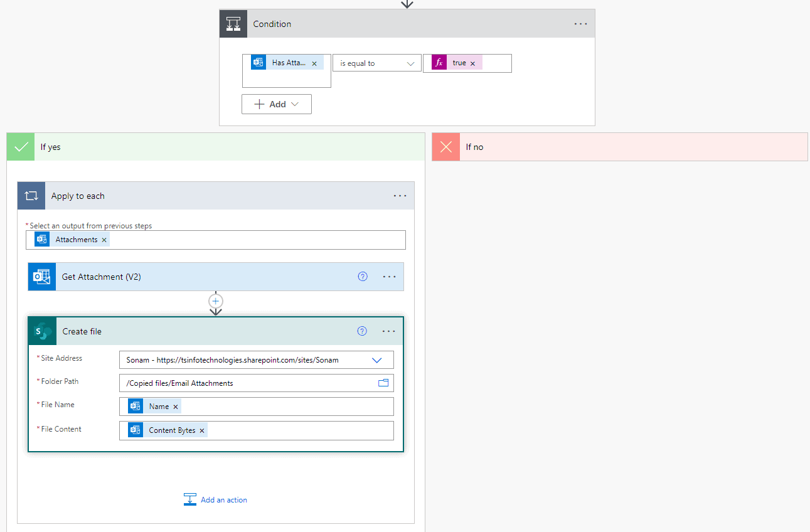Open the Site Address dropdown
The width and height of the screenshot is (810, 532).
(377, 360)
